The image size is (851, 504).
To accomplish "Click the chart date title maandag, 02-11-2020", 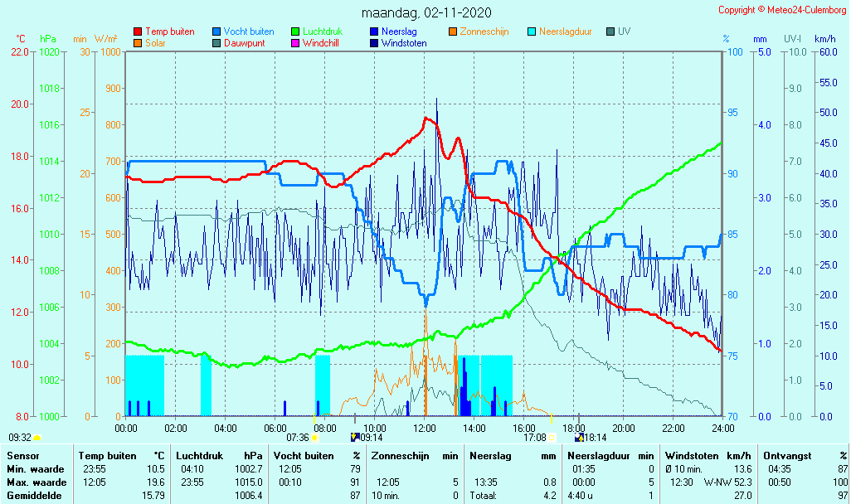I will click(x=426, y=13).
